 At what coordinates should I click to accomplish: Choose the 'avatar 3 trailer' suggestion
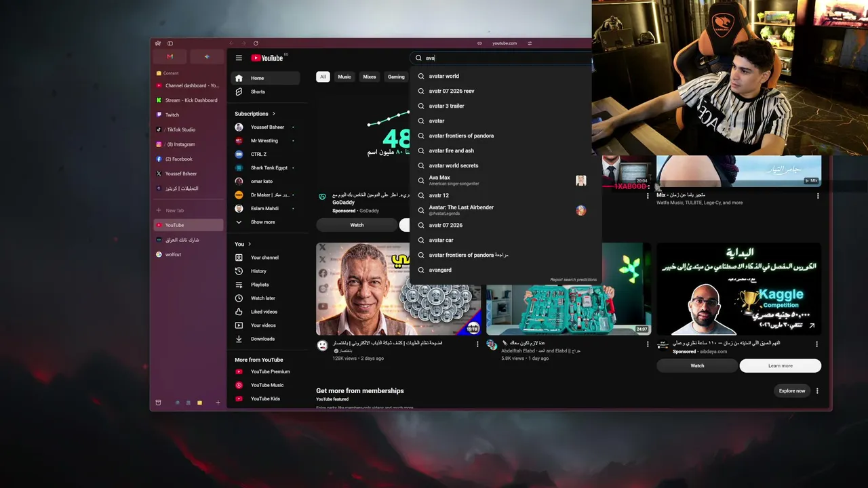coord(505,106)
